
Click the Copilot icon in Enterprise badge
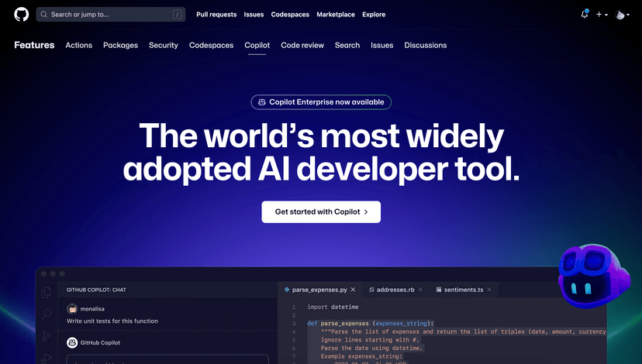point(261,102)
